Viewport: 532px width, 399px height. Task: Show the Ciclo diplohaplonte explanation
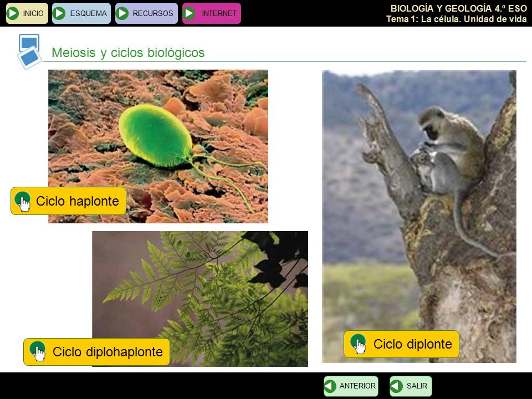96,352
